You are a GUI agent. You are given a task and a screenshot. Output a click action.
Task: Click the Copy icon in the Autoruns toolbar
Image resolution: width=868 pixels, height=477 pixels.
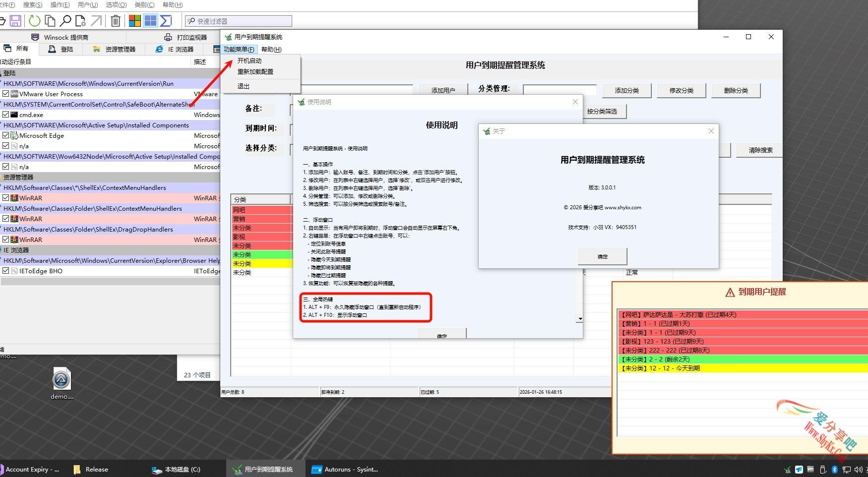(x=50, y=21)
